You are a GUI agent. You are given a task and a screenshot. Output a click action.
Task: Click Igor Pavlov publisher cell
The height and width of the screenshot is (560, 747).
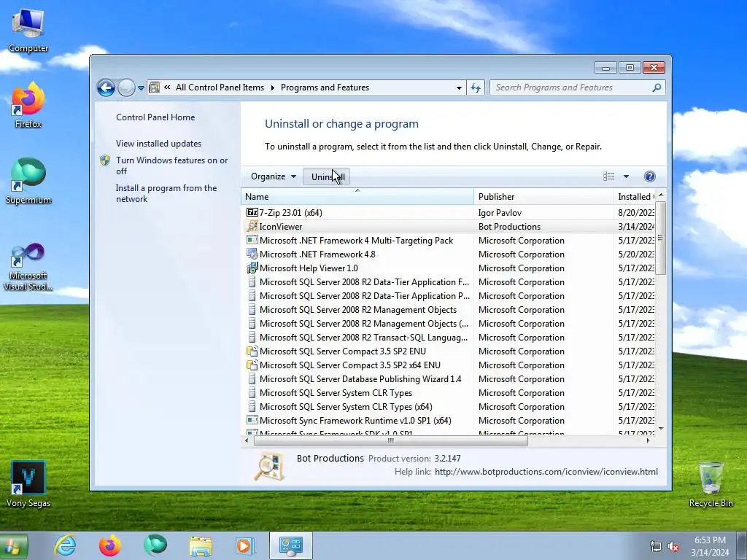tap(500, 213)
